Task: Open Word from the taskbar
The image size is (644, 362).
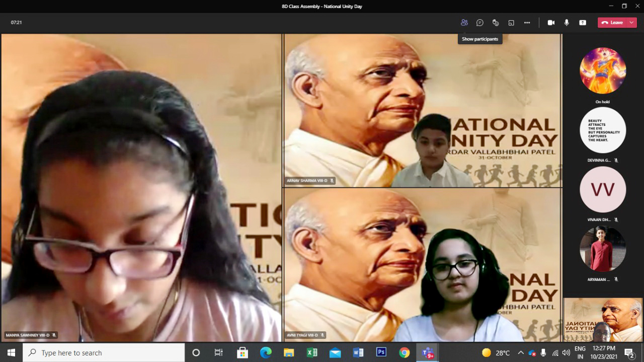Action: pos(358,352)
